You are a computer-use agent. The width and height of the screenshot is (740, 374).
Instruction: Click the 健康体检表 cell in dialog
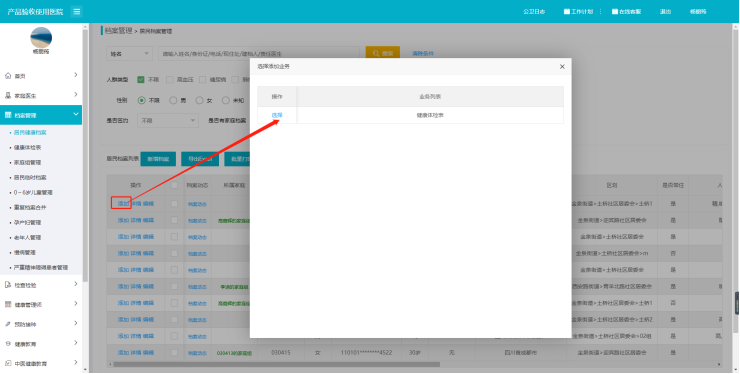click(430, 115)
